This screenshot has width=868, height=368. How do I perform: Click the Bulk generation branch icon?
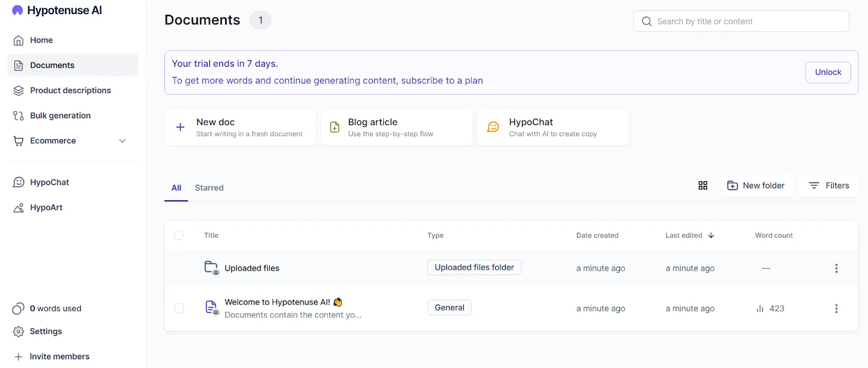pos(18,116)
